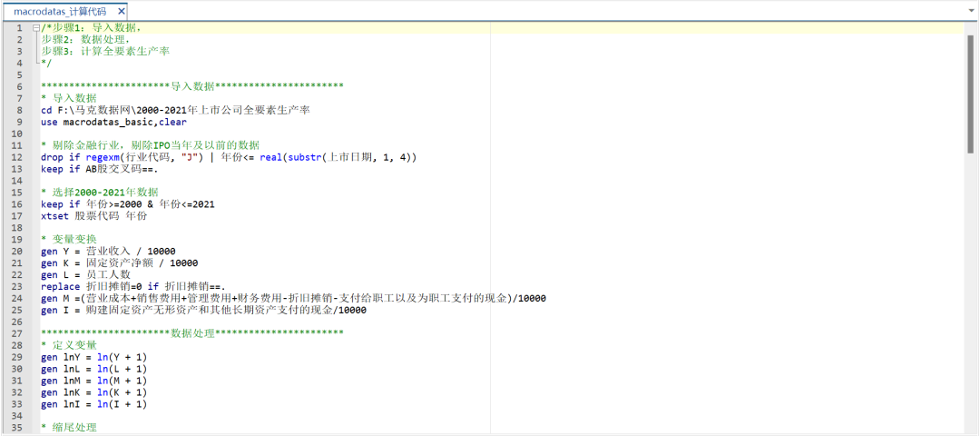Click the '* 变量变换' comment
This screenshot has height=436, width=980.
(x=69, y=240)
